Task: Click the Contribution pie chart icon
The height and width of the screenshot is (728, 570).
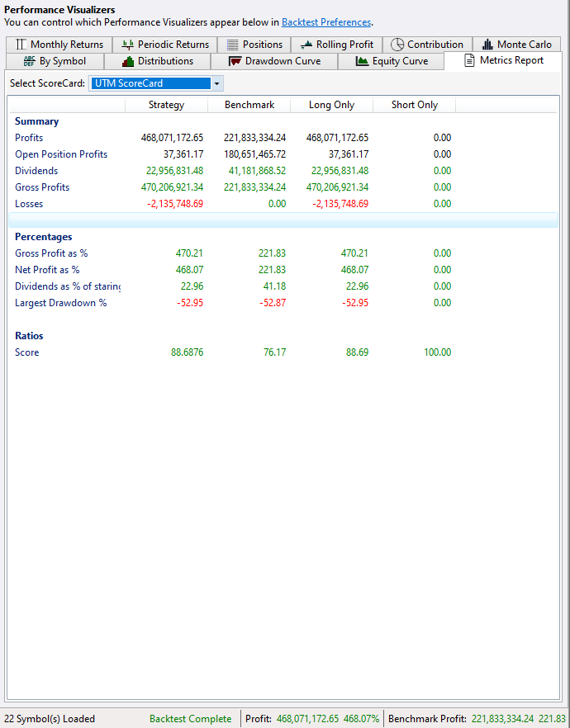Action: pos(397,45)
